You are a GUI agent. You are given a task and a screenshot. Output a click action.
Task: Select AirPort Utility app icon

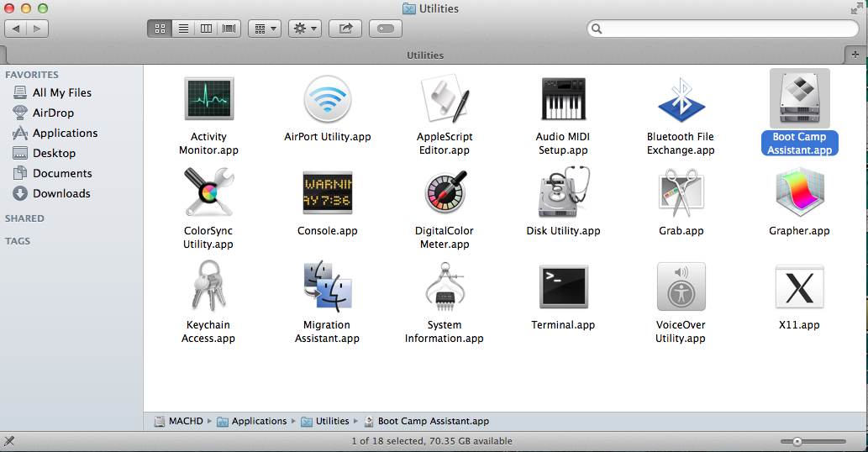click(x=327, y=99)
